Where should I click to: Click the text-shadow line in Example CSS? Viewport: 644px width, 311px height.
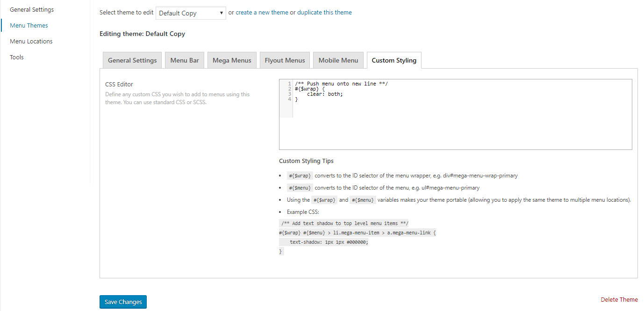click(329, 242)
